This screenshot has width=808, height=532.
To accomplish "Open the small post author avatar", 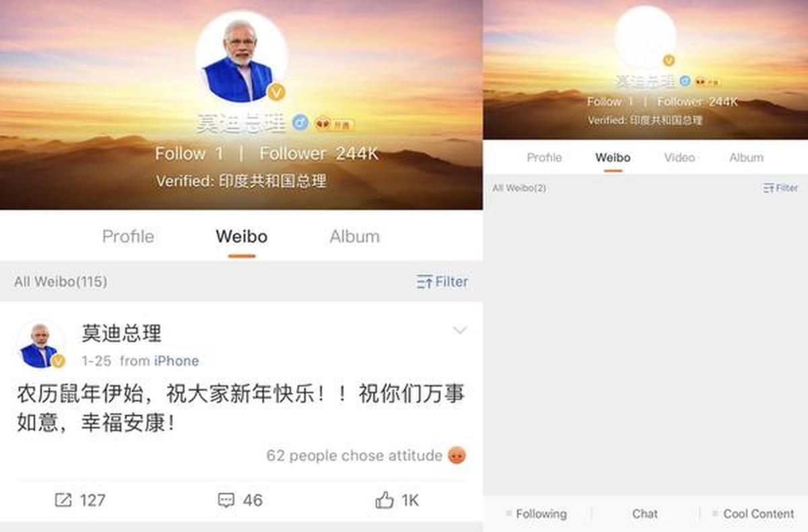I will tap(40, 344).
